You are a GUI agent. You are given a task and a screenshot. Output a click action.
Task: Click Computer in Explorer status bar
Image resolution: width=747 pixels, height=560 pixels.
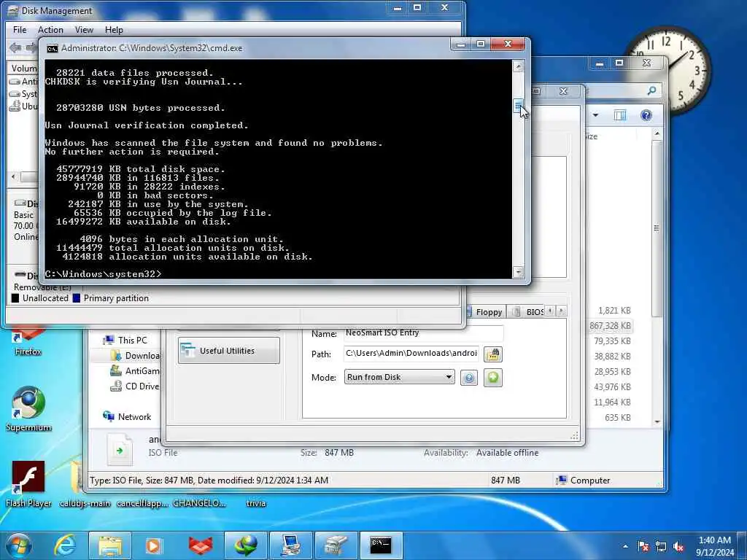point(583,480)
